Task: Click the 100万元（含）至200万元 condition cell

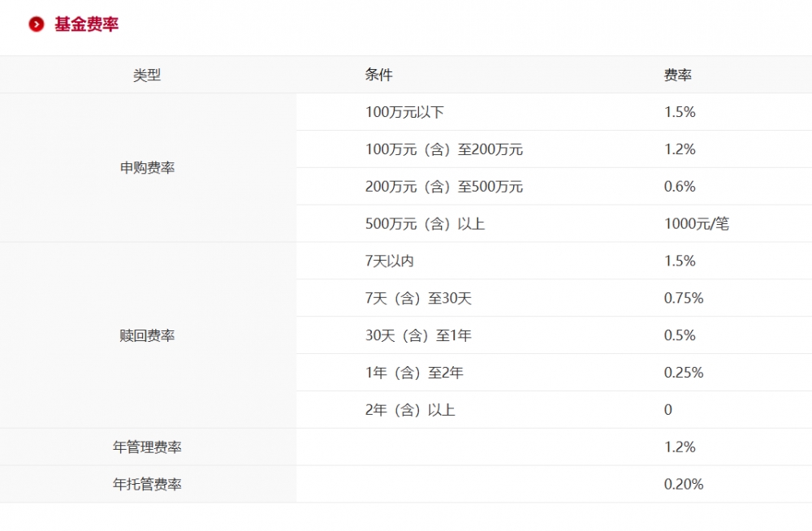Action: (x=443, y=149)
